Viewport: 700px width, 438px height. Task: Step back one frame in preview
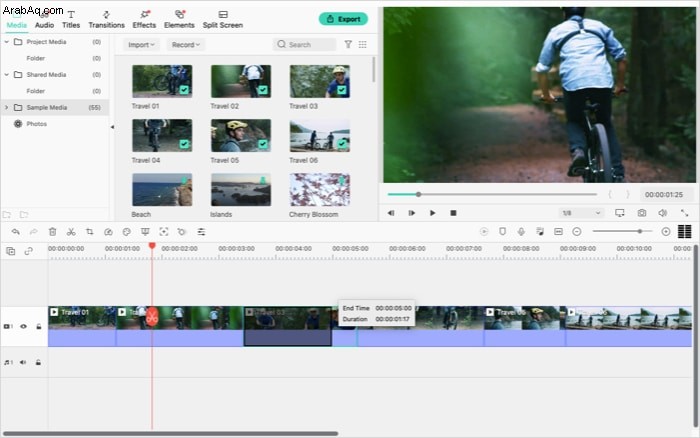[x=391, y=213]
